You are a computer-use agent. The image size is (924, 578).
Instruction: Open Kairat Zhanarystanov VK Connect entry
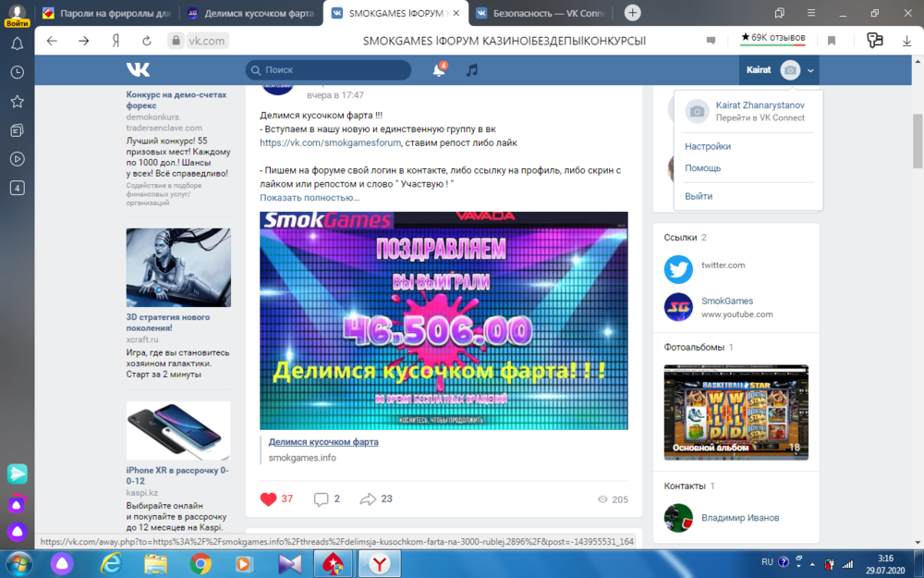(x=748, y=111)
